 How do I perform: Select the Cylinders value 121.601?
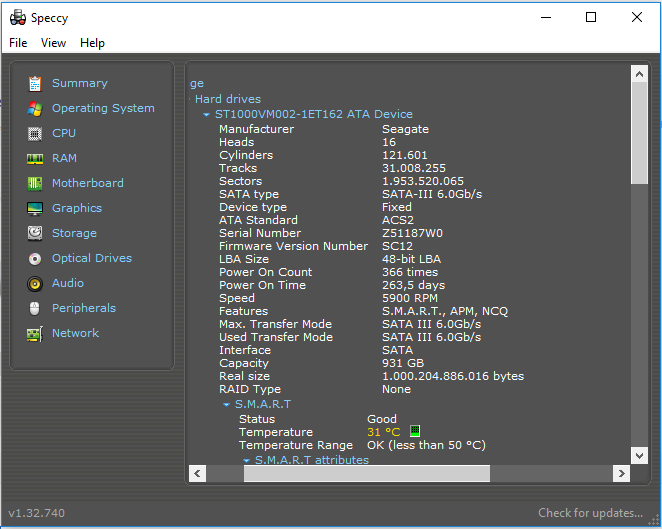[404, 155]
